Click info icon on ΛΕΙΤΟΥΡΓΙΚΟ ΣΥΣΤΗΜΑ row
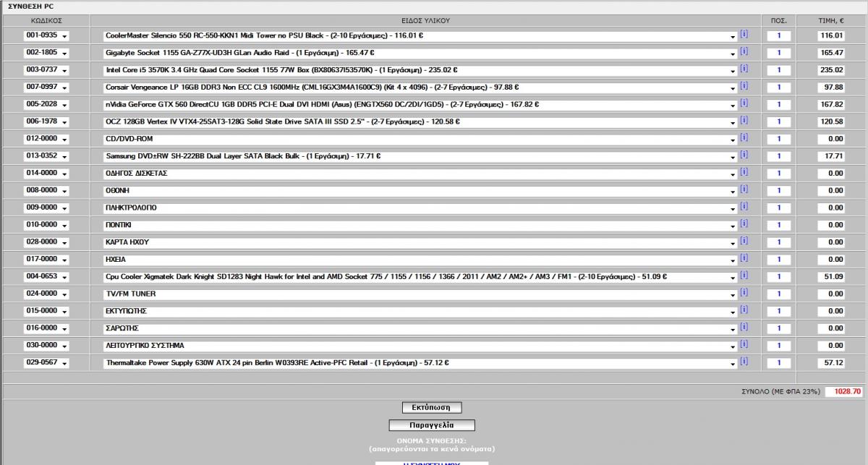Viewport: 868px width, 465px height. 744,344
